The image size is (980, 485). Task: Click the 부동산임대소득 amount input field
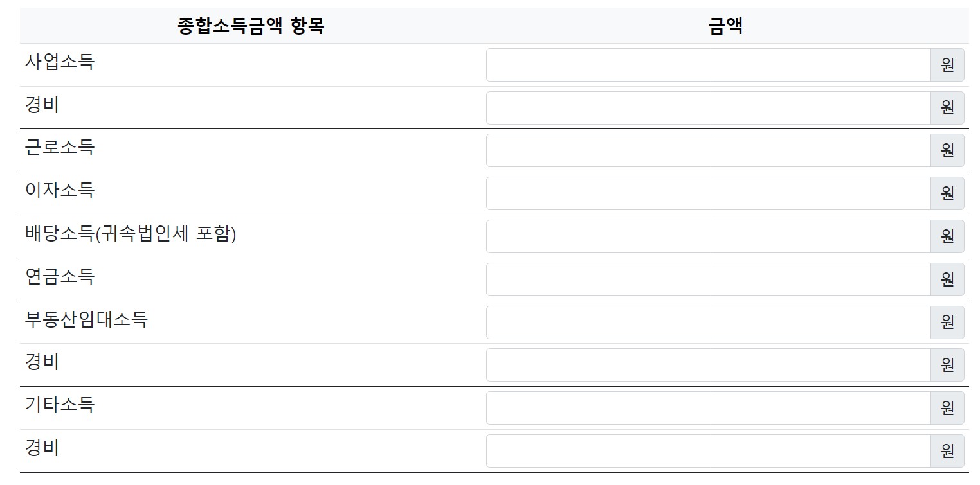(x=709, y=322)
